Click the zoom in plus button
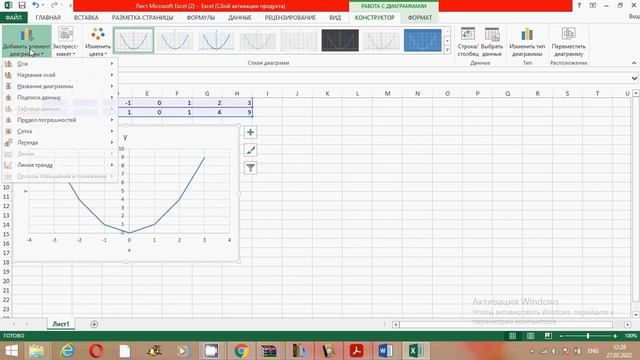The width and height of the screenshot is (640, 360). 615,336
